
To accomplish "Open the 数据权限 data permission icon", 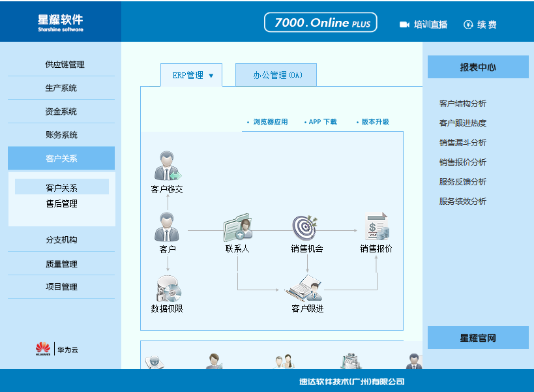I will coord(169,288).
